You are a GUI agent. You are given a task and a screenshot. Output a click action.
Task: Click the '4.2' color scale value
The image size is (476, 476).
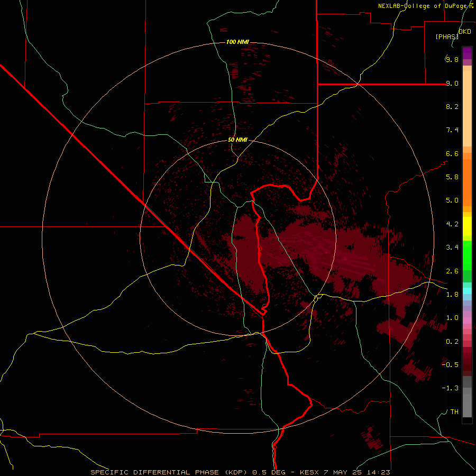pyautogui.click(x=452, y=224)
